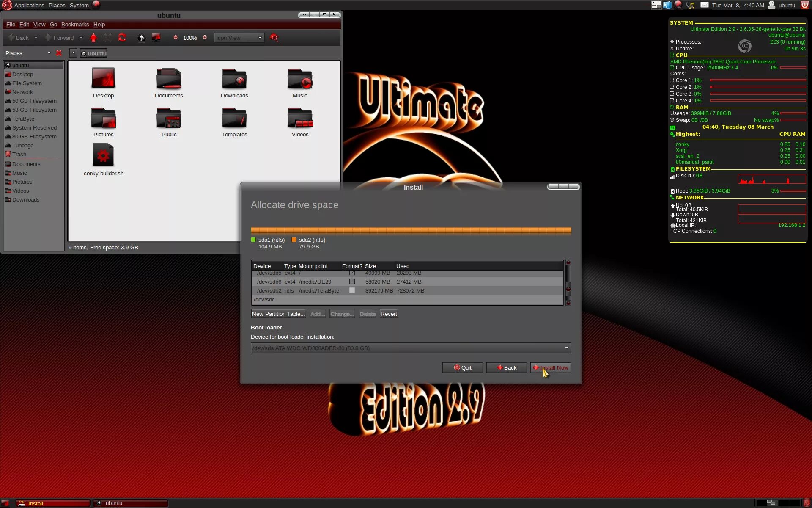The height and width of the screenshot is (508, 812).
Task: Click the Quit button in installer
Action: [x=462, y=367]
